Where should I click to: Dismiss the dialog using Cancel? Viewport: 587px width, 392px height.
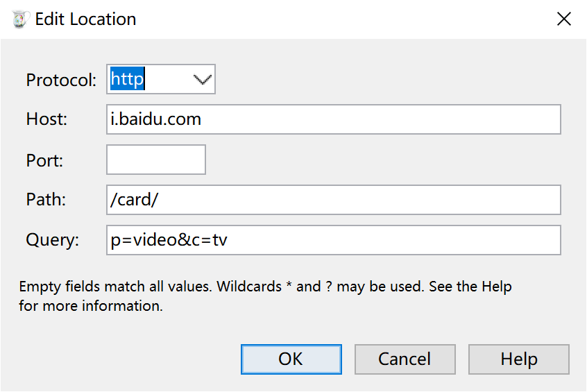point(405,359)
